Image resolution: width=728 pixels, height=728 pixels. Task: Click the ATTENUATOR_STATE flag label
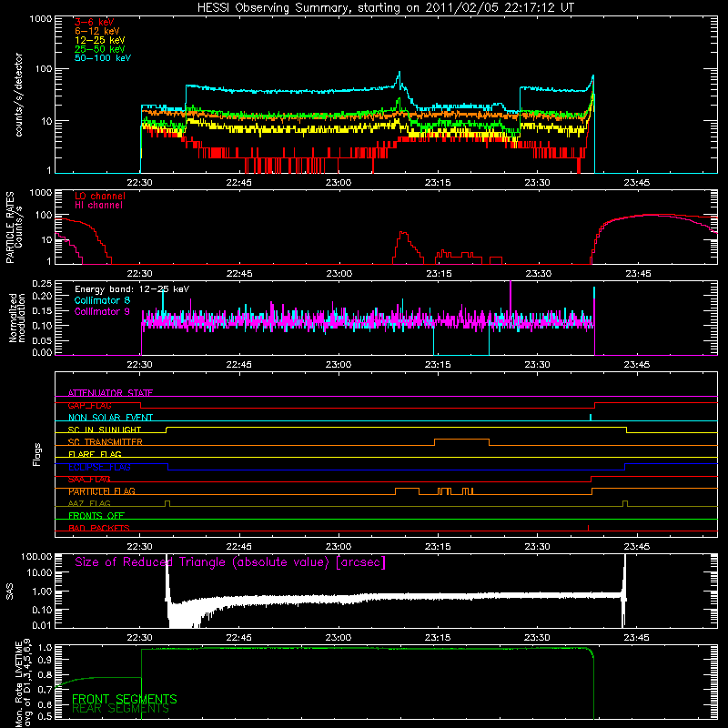point(110,393)
